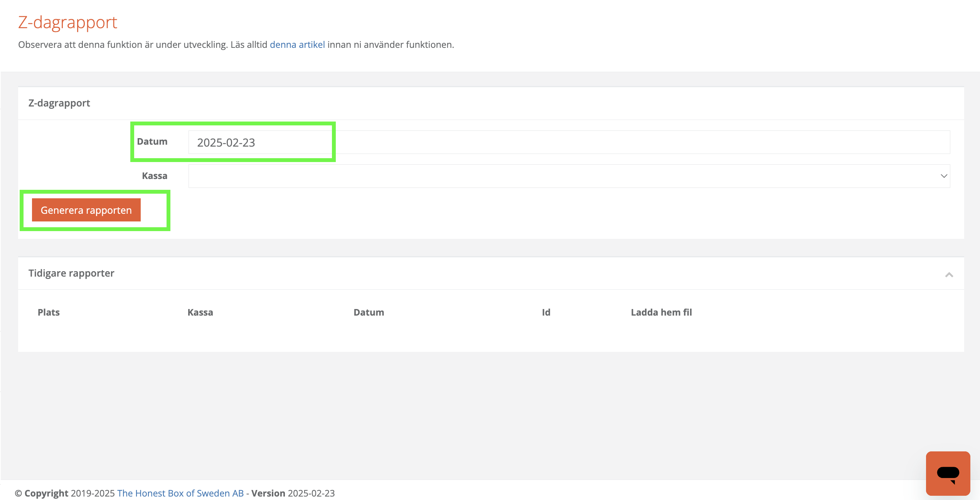Click the Datum date input field
The height and width of the screenshot is (500, 980).
[x=569, y=142]
